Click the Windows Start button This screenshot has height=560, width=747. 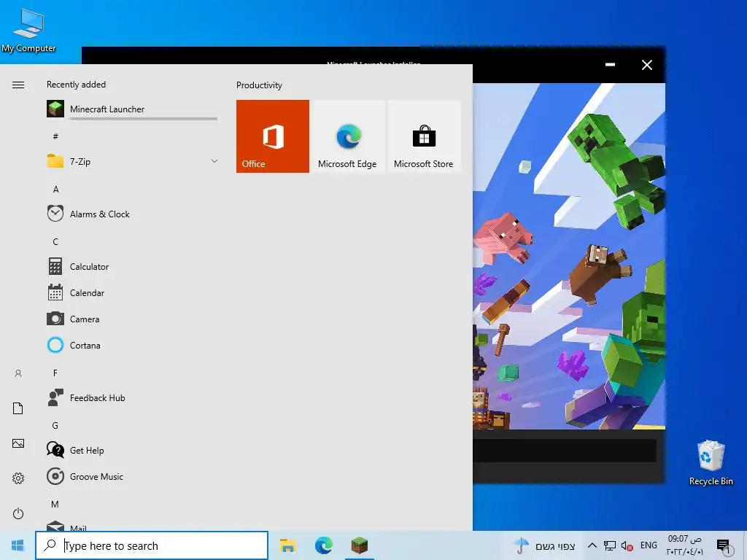click(x=18, y=545)
